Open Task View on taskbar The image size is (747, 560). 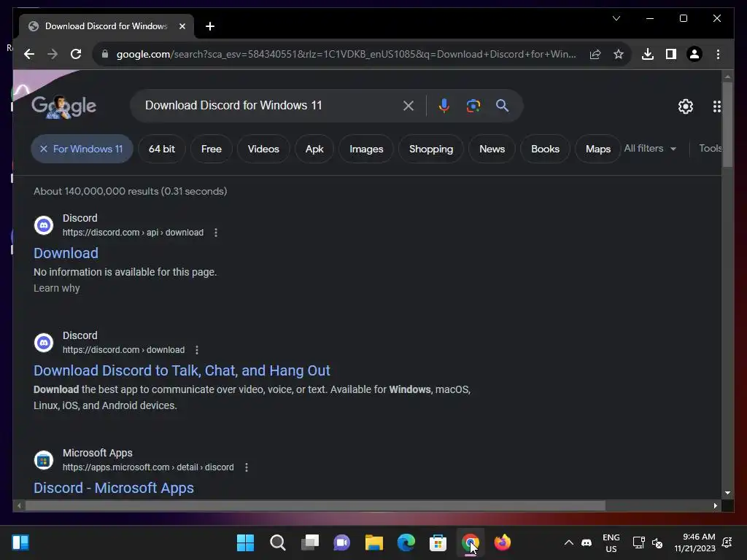point(309,542)
